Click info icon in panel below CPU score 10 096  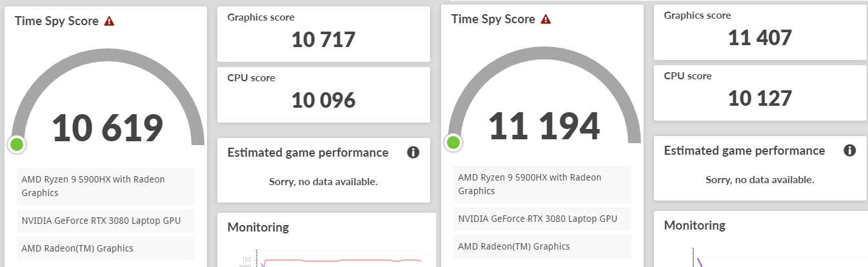(x=413, y=152)
